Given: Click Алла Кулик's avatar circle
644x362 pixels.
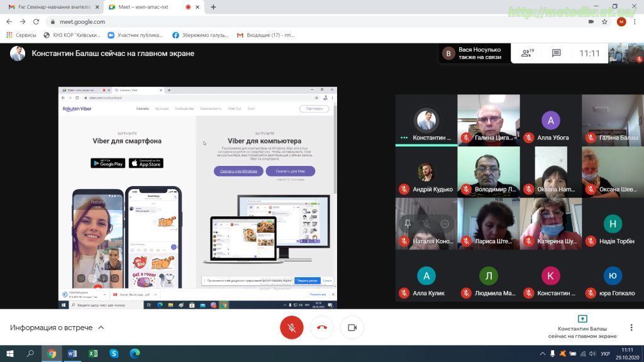Looking at the screenshot, I should tap(426, 276).
